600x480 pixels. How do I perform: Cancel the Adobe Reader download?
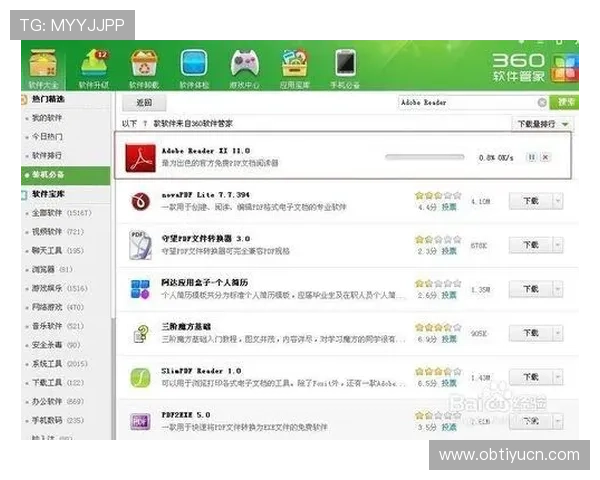point(546,157)
